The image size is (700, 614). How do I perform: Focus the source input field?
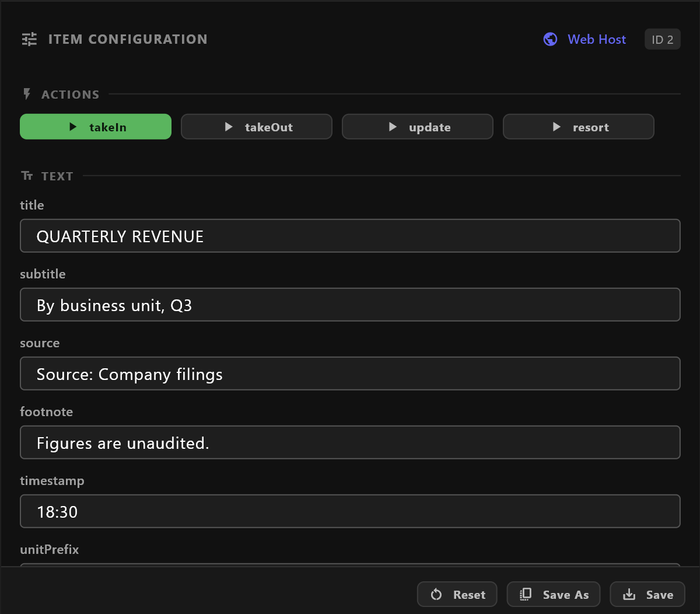[350, 374]
